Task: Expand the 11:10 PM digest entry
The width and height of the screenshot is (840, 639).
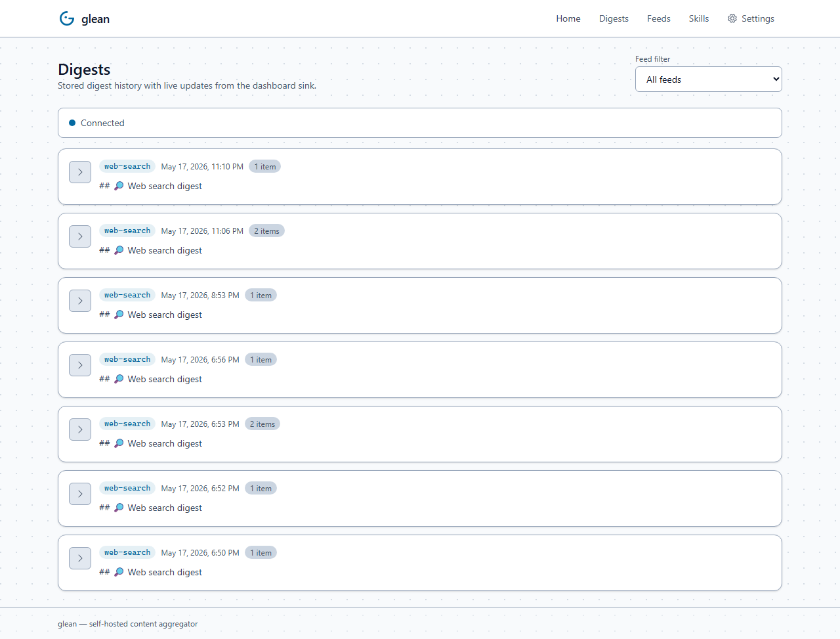Action: pyautogui.click(x=80, y=172)
